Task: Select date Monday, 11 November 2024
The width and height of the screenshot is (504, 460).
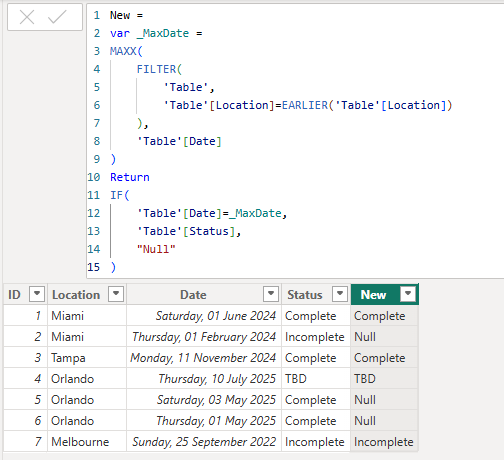Action: coord(204,358)
